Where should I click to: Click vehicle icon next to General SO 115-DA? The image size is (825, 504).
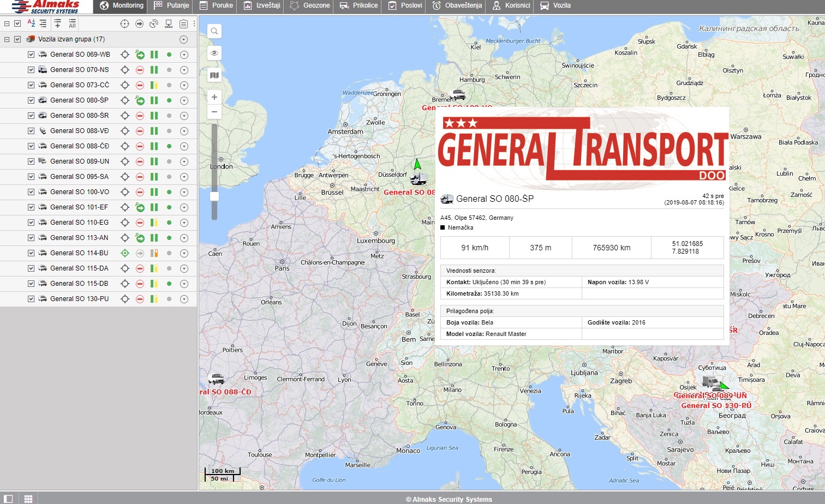pos(43,268)
